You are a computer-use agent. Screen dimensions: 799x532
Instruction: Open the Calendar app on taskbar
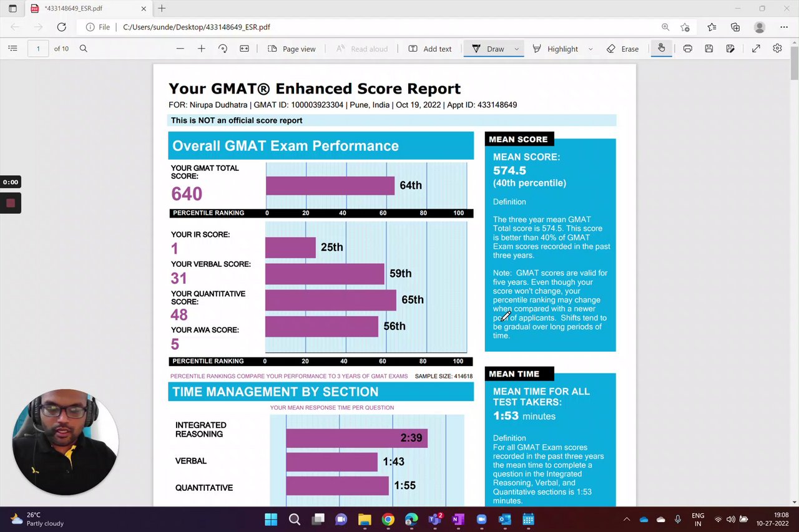tap(528, 519)
